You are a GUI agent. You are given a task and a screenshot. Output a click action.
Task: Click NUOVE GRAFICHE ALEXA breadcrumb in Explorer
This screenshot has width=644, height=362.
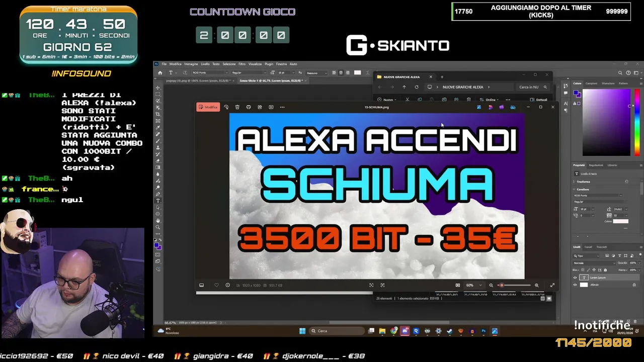pyautogui.click(x=462, y=87)
